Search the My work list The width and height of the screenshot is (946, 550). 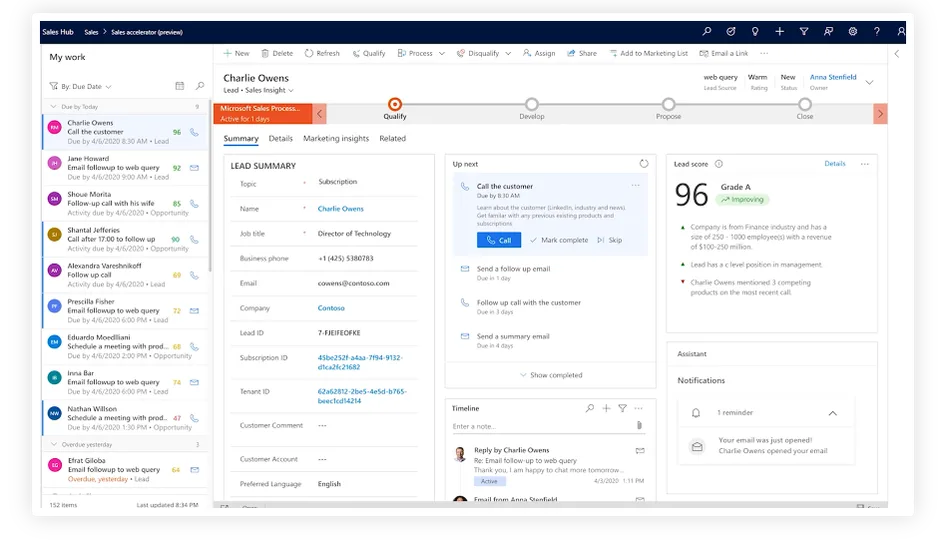tap(200, 86)
